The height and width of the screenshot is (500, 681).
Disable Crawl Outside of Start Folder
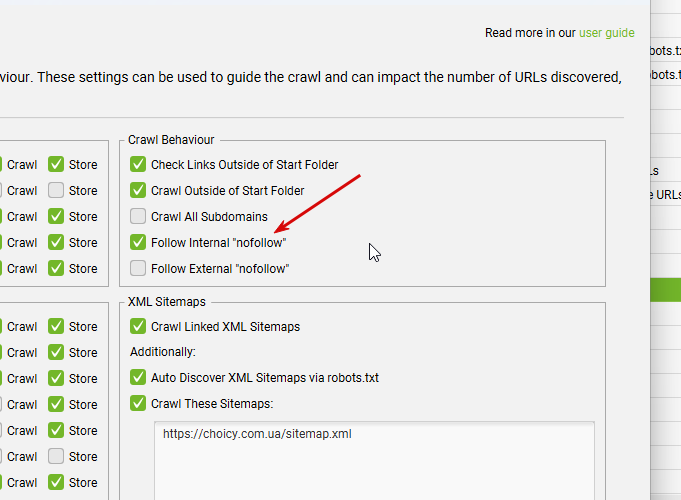[x=138, y=191]
